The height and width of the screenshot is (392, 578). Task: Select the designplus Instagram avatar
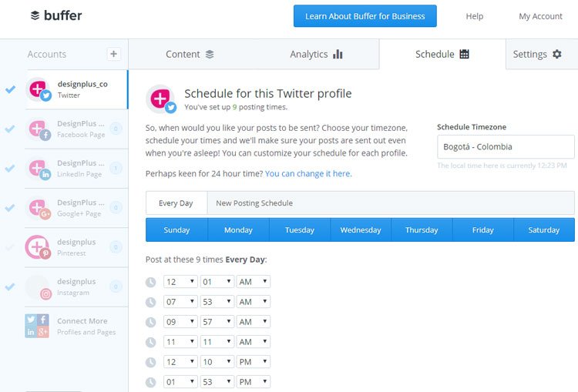click(39, 287)
